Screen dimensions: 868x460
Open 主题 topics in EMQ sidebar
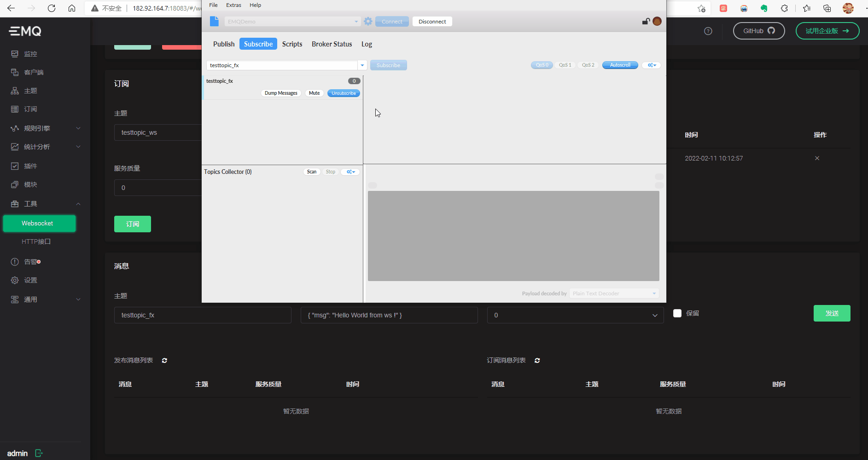30,91
